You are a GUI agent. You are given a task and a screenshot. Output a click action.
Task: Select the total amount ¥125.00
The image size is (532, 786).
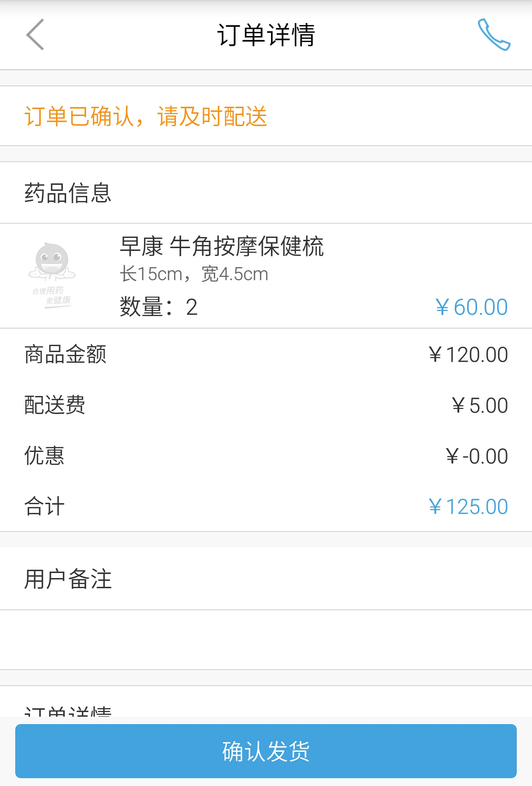pos(468,506)
